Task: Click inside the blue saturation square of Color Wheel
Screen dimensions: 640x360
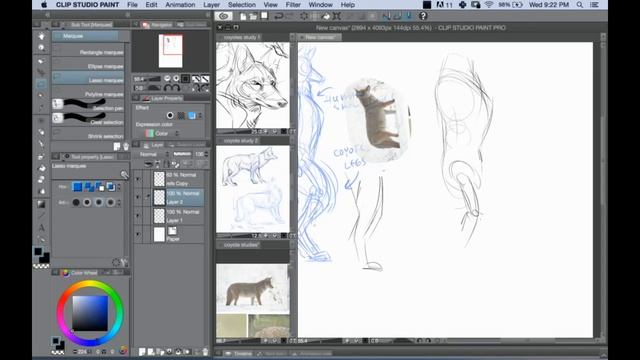Action: pos(90,313)
